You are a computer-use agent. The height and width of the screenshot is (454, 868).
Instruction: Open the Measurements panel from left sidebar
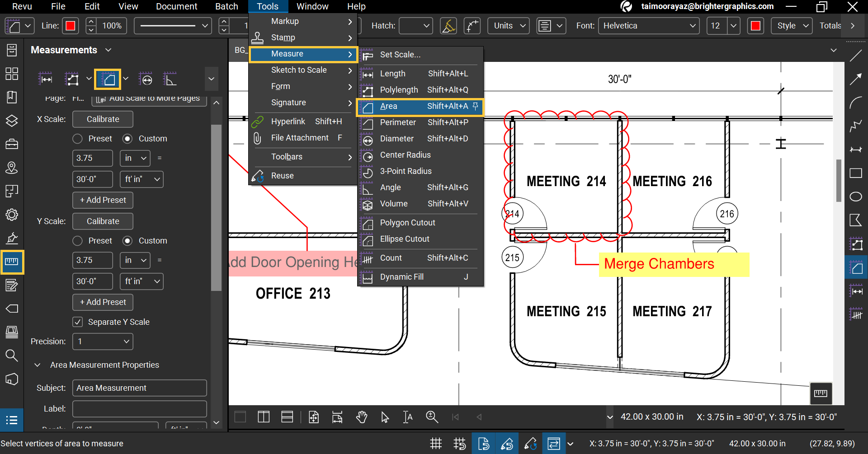pyautogui.click(x=12, y=262)
